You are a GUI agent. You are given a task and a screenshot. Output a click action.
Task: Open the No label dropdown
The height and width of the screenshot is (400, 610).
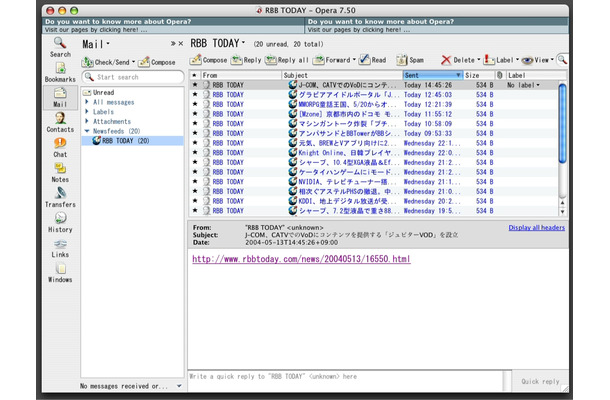coord(523,85)
